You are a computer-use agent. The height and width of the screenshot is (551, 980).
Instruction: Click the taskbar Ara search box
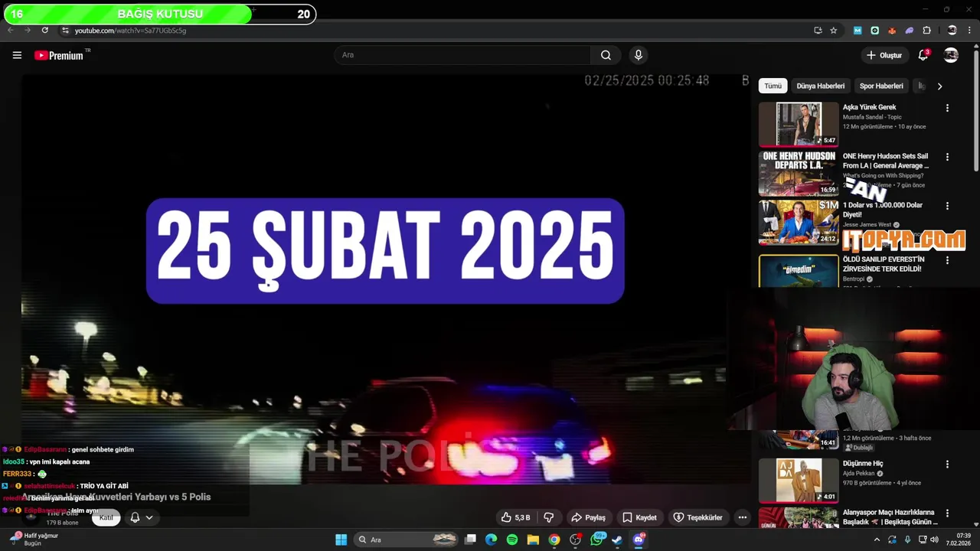[406, 540]
